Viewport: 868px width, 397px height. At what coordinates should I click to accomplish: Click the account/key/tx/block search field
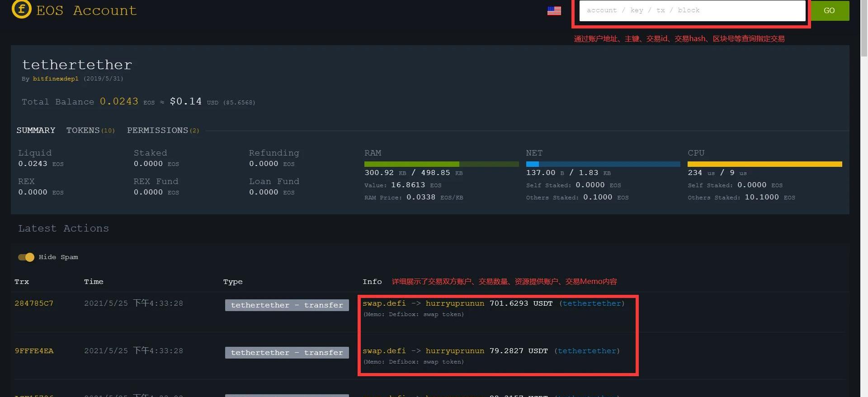pos(692,10)
